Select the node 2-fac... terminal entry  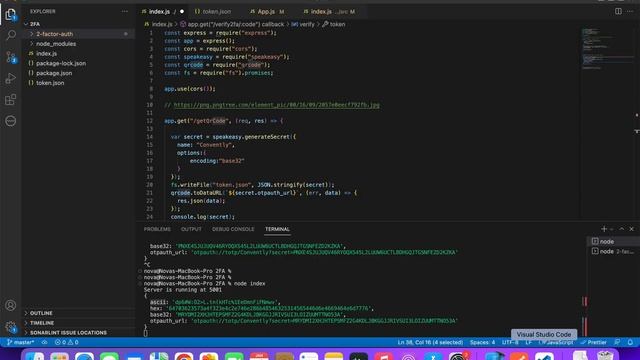pos(612,251)
